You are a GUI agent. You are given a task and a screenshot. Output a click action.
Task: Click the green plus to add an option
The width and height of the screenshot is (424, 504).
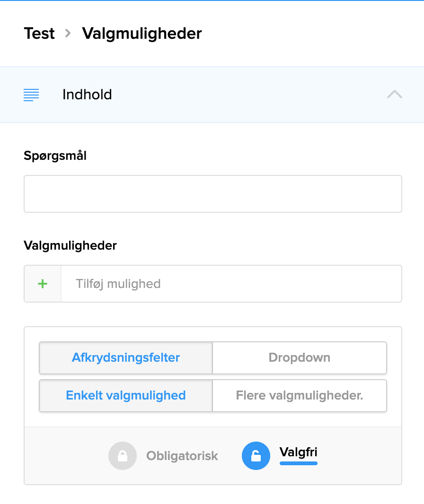coord(42,284)
